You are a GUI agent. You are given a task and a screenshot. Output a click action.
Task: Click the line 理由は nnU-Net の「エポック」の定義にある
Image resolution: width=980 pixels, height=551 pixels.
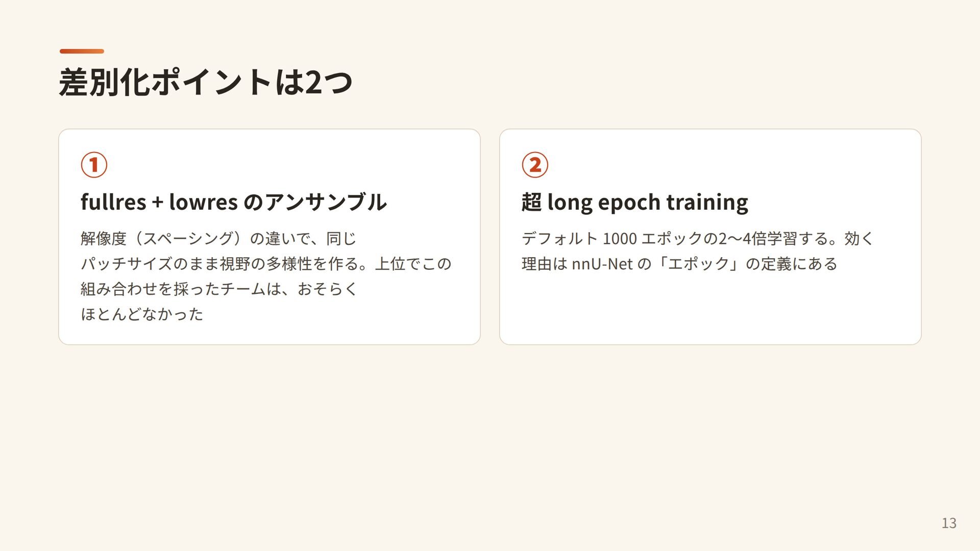pos(679,263)
